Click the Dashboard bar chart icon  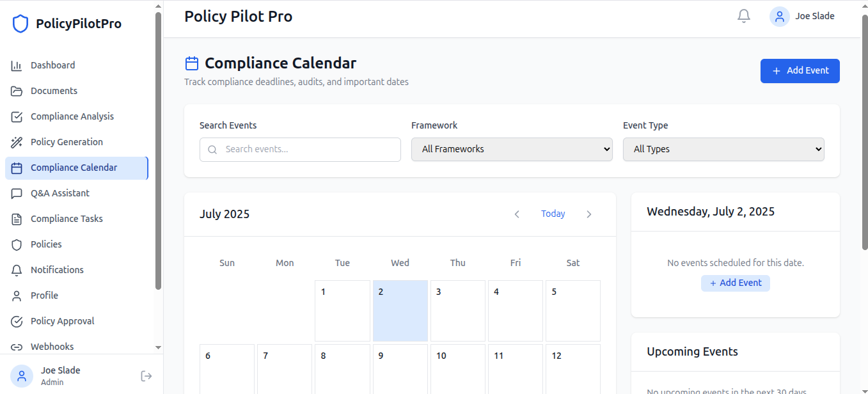tap(17, 65)
